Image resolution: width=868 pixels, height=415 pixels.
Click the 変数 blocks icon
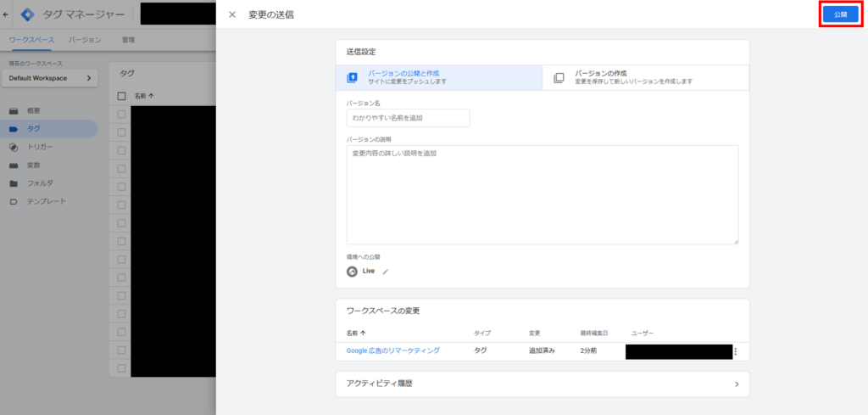pyautogui.click(x=14, y=165)
